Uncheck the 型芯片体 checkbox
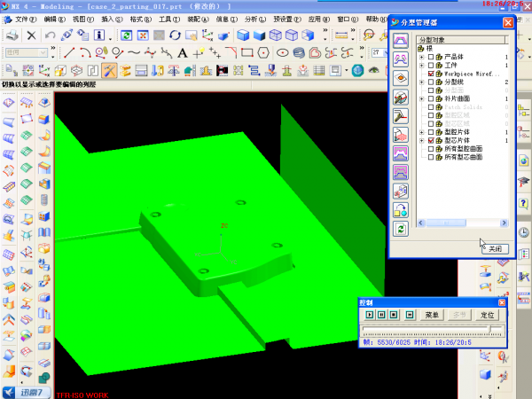This screenshot has width=532, height=399. coord(431,140)
